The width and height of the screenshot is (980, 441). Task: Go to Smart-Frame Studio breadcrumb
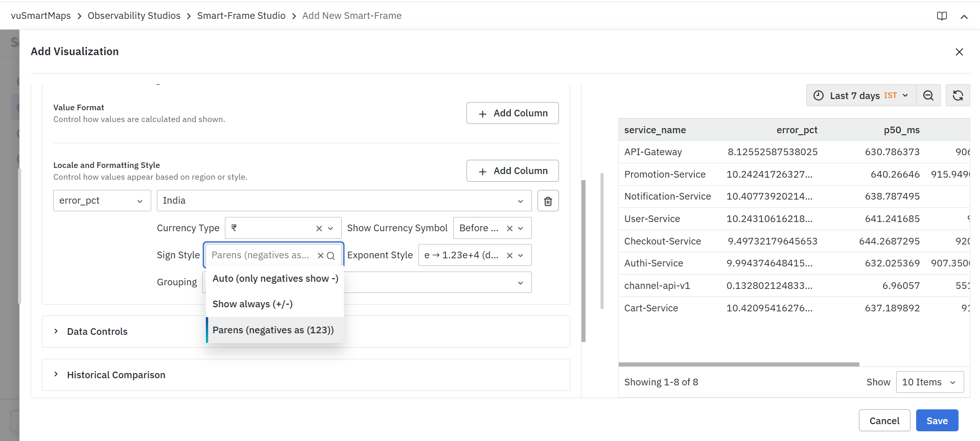pyautogui.click(x=241, y=16)
